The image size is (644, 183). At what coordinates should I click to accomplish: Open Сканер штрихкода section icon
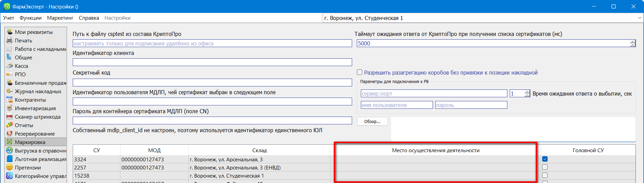point(9,117)
